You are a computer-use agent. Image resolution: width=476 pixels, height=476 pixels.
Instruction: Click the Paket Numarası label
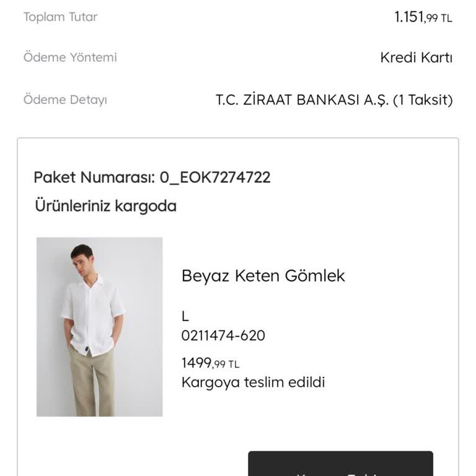click(x=94, y=177)
